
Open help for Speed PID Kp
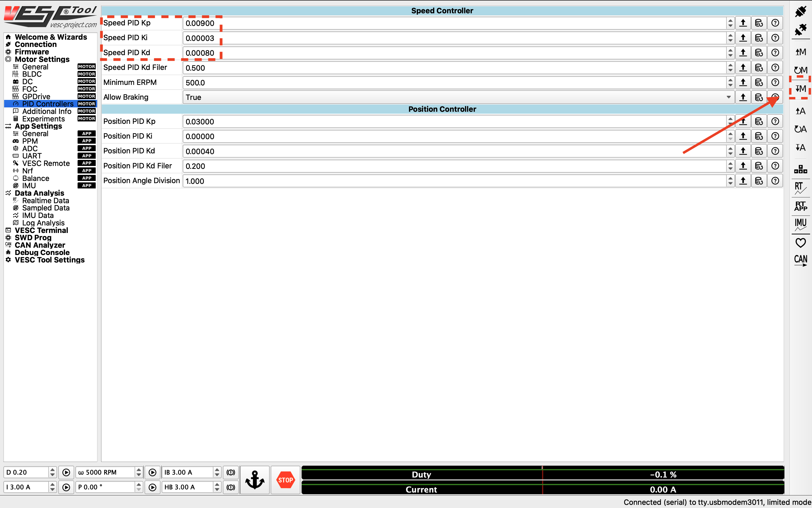[775, 23]
